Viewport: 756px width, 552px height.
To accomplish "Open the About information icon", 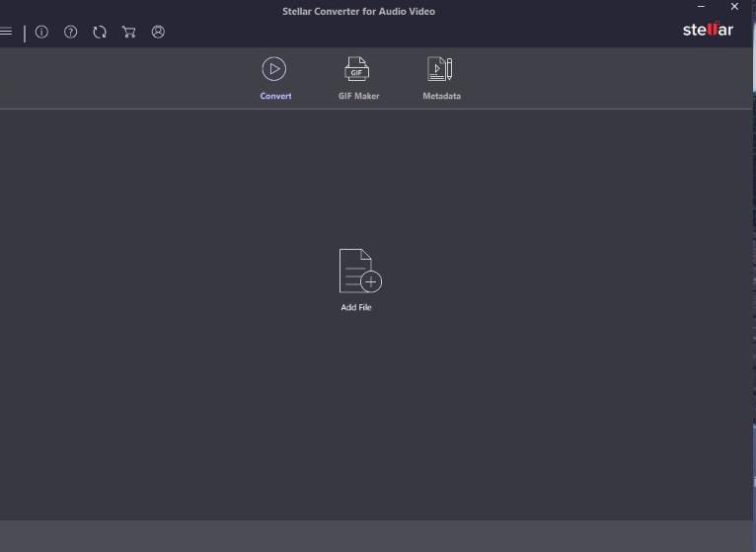I will coord(42,32).
